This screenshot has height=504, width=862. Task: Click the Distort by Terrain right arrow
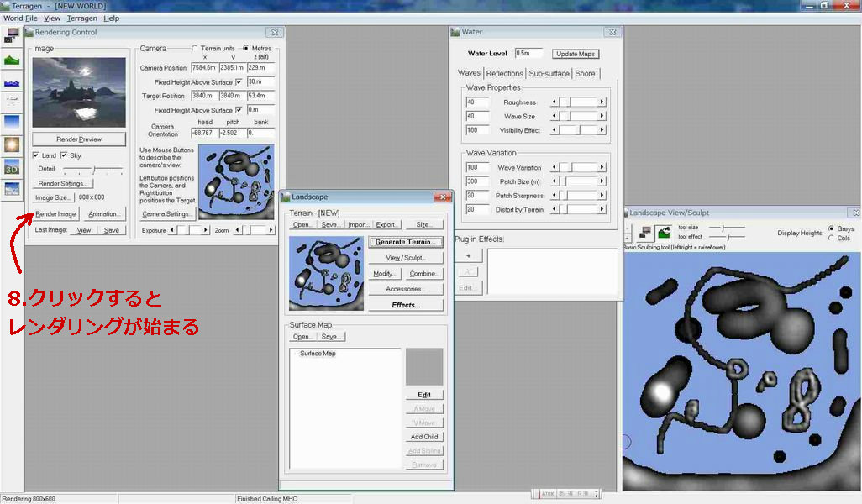click(x=602, y=209)
